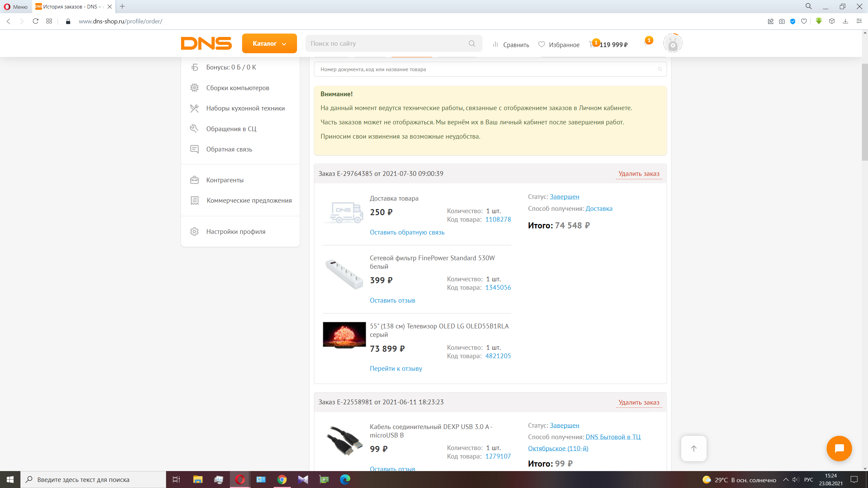Viewport: 868px width, 488px height.
Task: Click the order search field by document number
Action: (x=485, y=69)
